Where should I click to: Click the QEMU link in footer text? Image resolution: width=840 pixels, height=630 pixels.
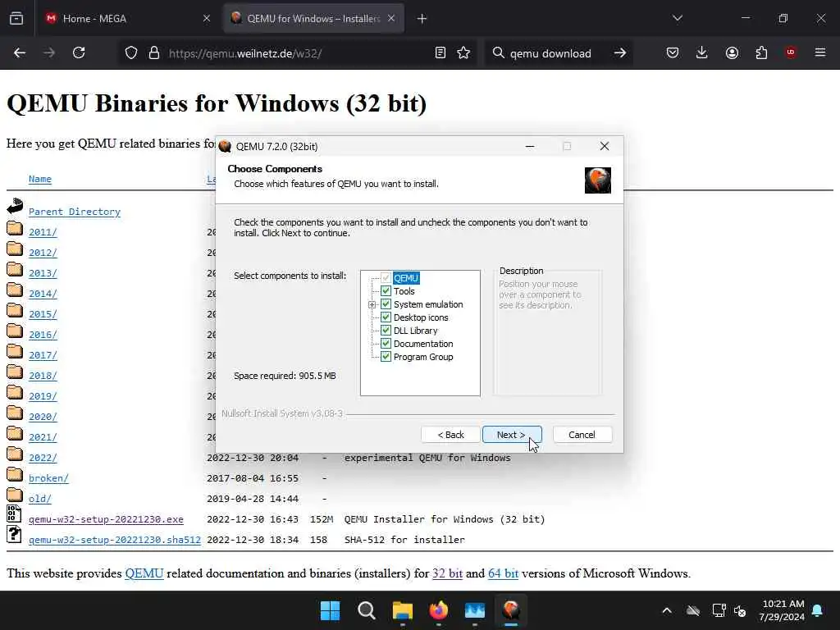coord(144,573)
